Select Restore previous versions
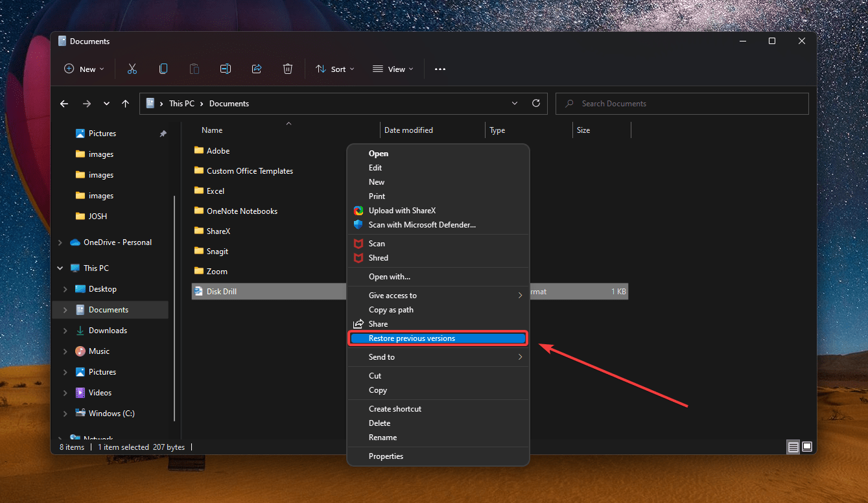The width and height of the screenshot is (868, 503). click(x=438, y=338)
